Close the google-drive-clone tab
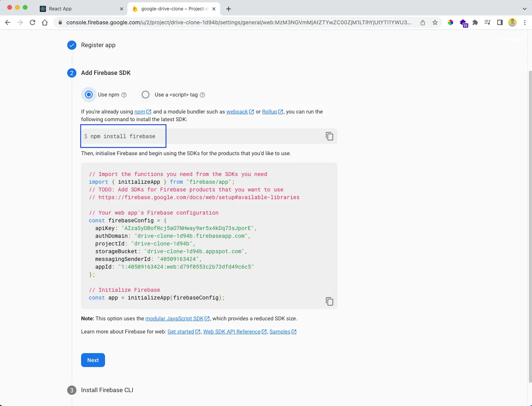Screen dimensions: 532x406 pos(214,8)
